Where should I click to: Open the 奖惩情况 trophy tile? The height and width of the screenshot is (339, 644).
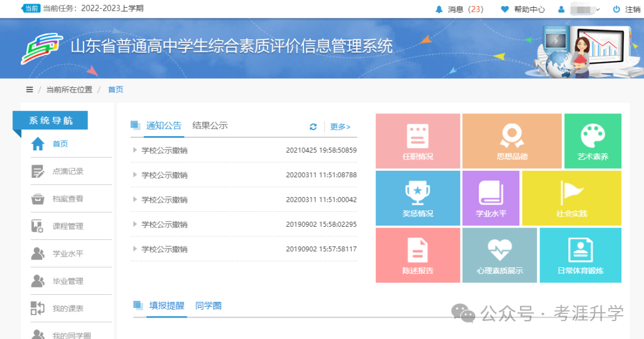click(417, 198)
